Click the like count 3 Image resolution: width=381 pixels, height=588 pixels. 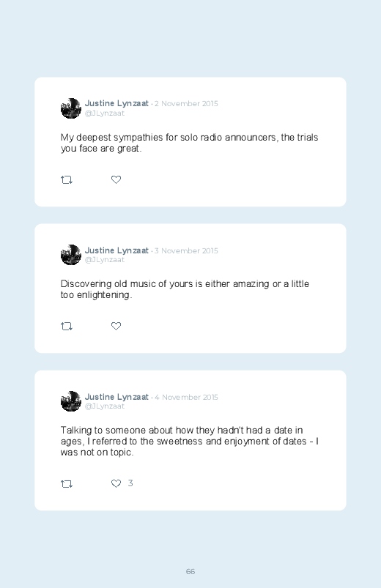pyautogui.click(x=130, y=483)
